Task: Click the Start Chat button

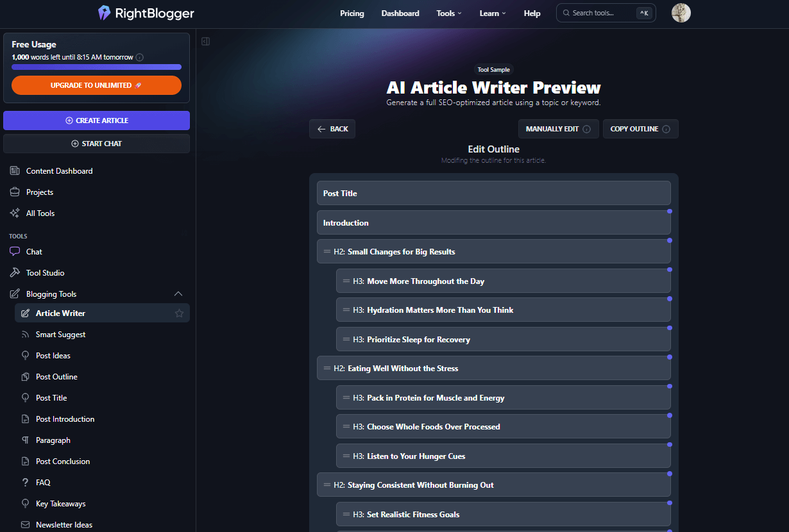Action: click(x=96, y=144)
